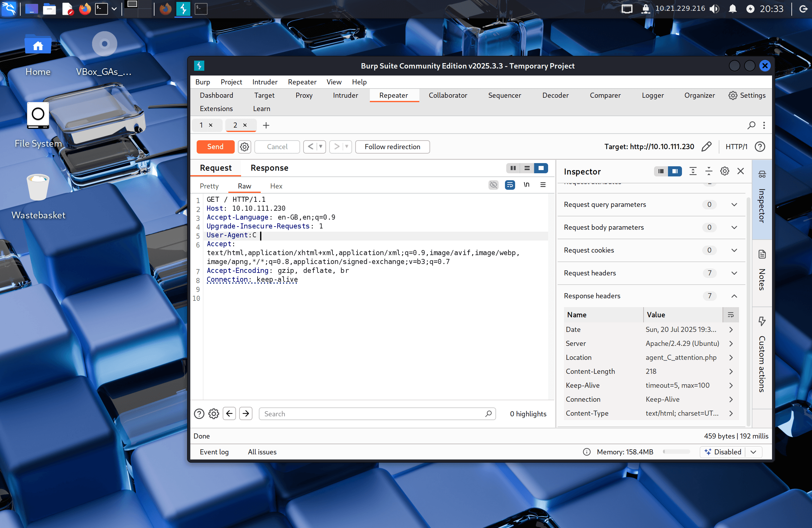Screen dimensions: 812x528
Task: Toggle wrap in Response headers table
Action: click(730, 315)
